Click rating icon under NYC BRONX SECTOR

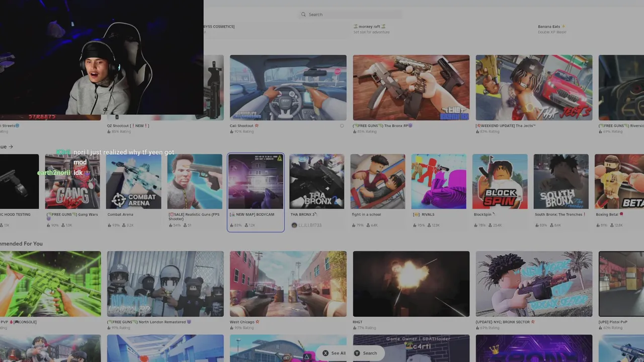478,328
